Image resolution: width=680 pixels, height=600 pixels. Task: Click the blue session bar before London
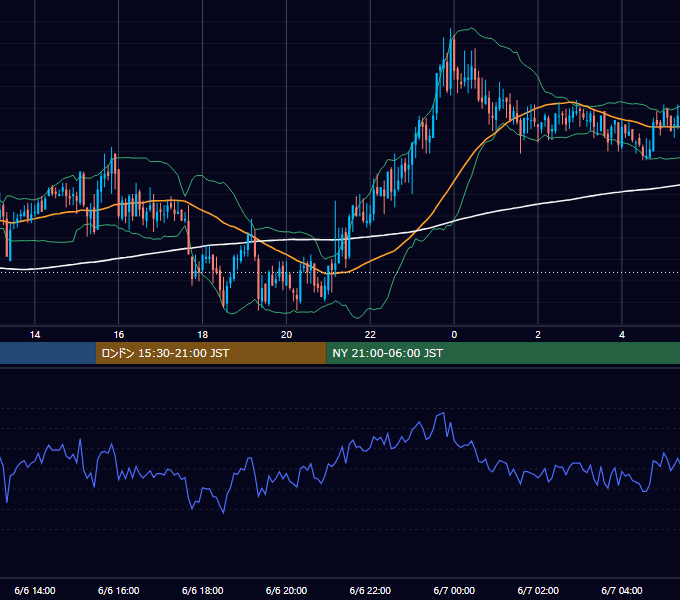[x=48, y=353]
